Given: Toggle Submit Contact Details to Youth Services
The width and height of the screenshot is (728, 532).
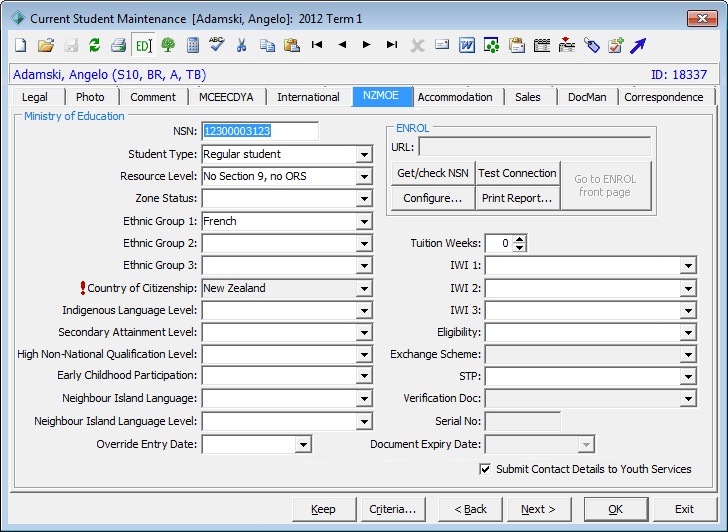Looking at the screenshot, I should tap(485, 469).
